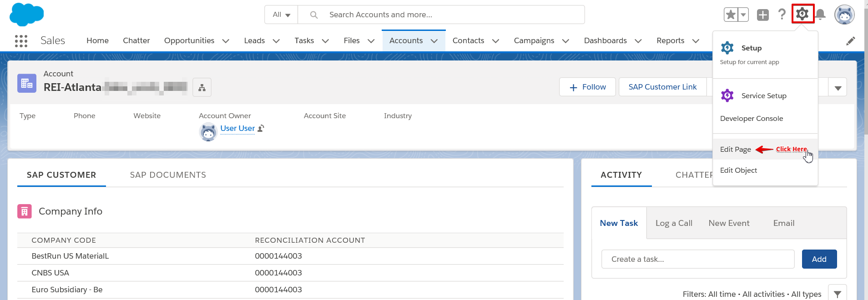
Task: Switch to the New Task tab
Action: coord(619,223)
